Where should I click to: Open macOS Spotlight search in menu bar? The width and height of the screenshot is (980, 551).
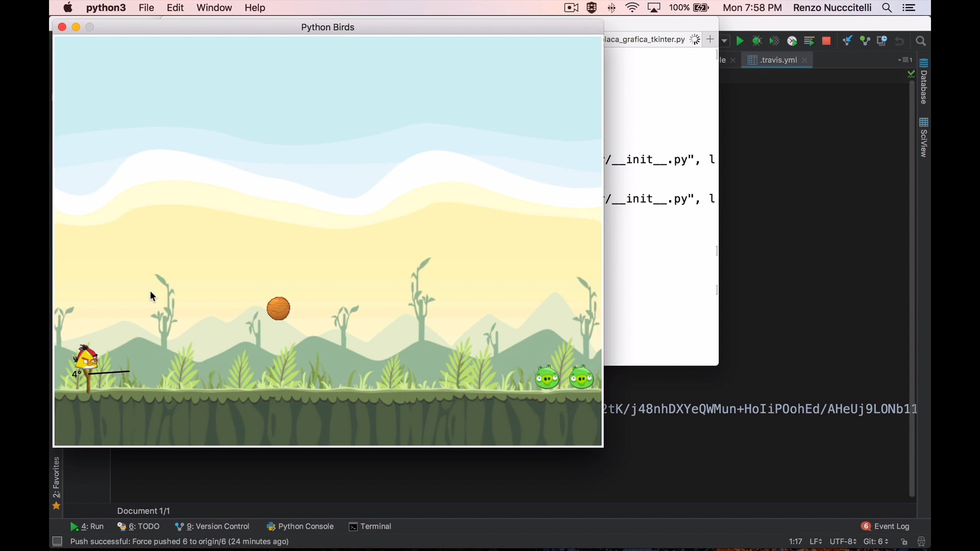887,8
